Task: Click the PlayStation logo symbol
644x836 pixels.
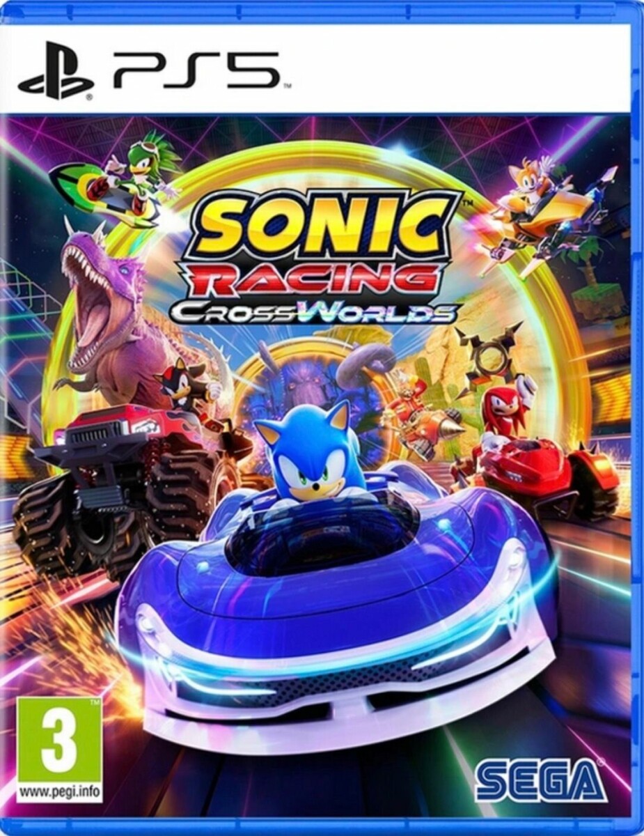Action: point(56,71)
